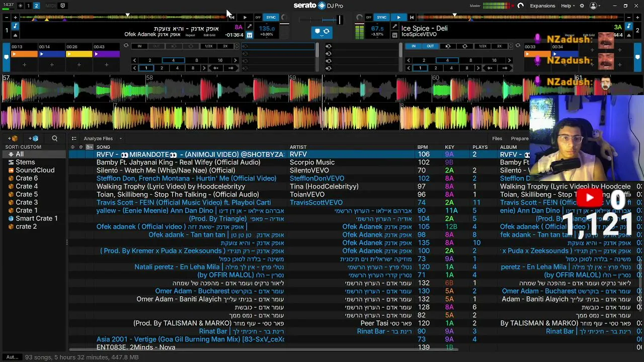Show next loop sizes on deck 1
The width and height of the screenshot is (644, 362).
(235, 60)
